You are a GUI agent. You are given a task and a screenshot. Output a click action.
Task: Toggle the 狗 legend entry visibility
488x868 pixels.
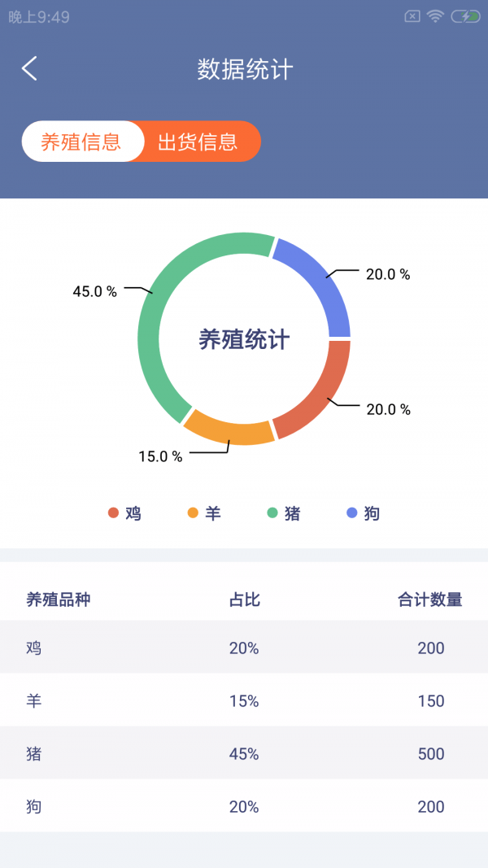(x=363, y=513)
